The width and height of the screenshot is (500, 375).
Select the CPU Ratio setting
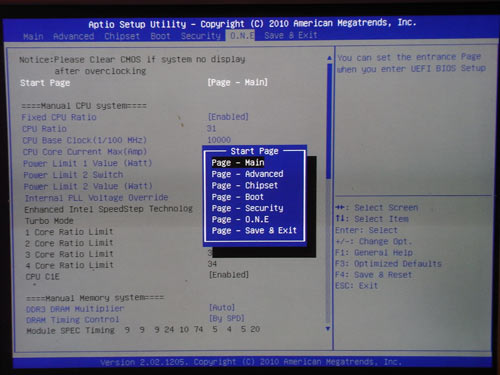tap(44, 129)
